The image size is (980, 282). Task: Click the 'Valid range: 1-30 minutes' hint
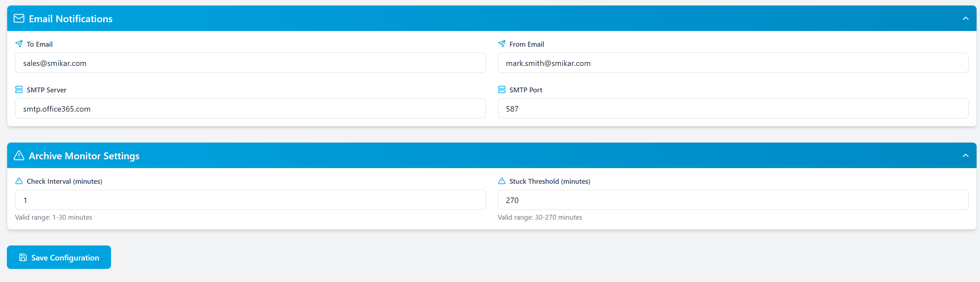pos(54,217)
